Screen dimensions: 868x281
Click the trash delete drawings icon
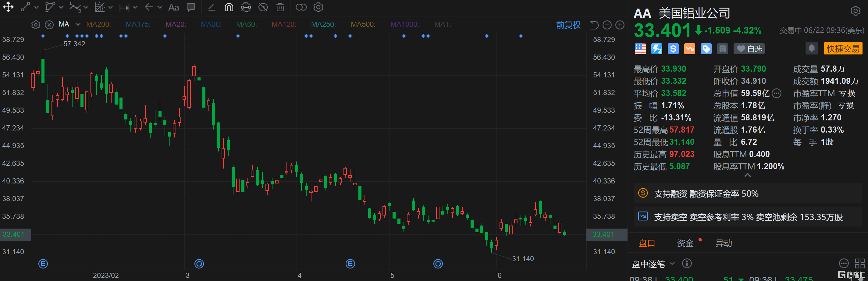280,7
